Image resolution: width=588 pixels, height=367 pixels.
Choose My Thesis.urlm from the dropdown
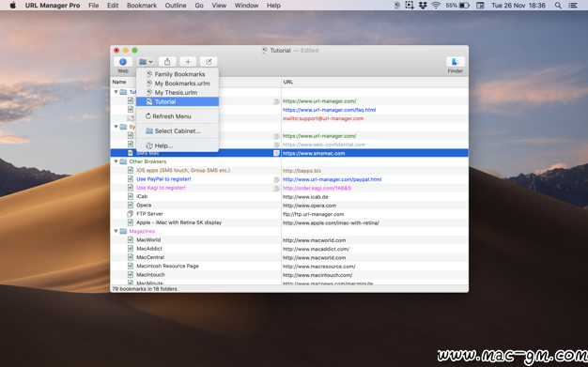click(178, 92)
